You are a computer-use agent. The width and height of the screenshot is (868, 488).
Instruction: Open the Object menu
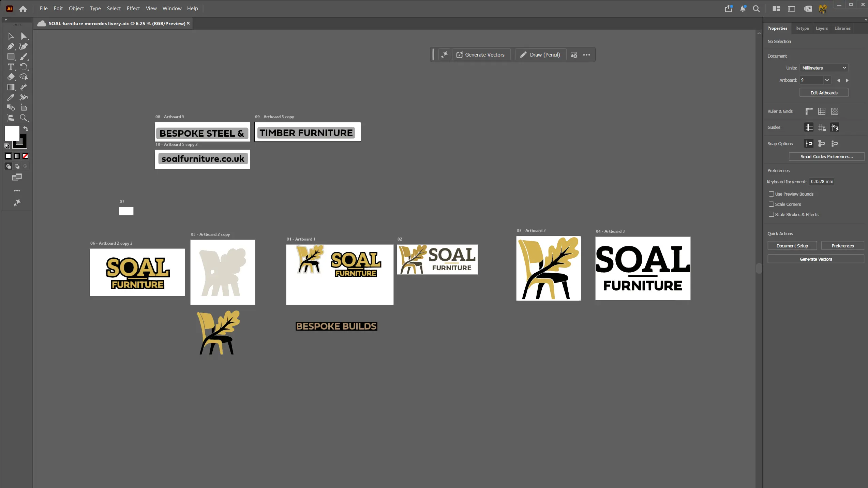(x=76, y=9)
